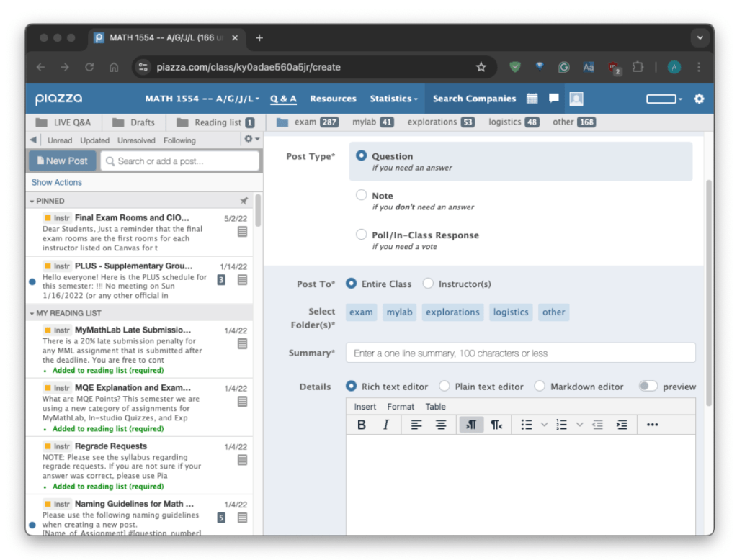
Task: Click the post form scrollbar
Action: 709,292
